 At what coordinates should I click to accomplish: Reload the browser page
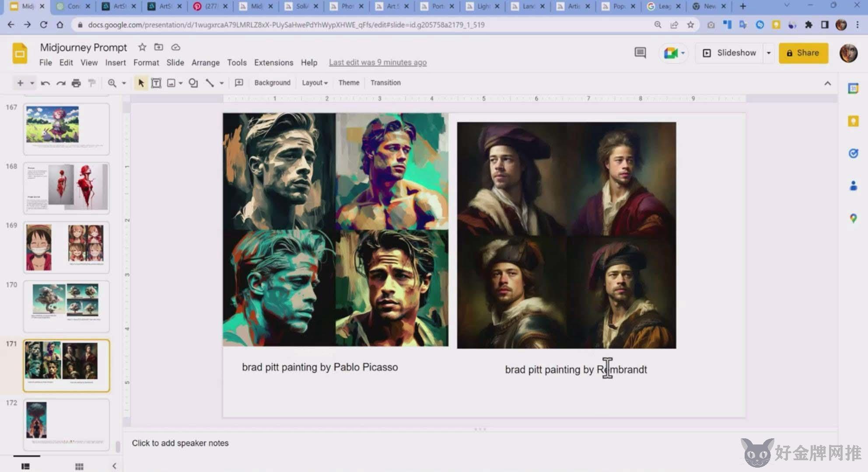pos(43,25)
